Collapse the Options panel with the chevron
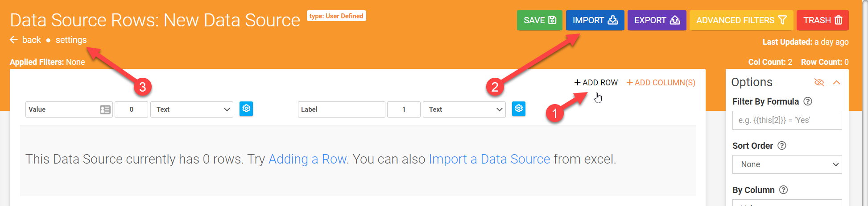 click(x=837, y=82)
